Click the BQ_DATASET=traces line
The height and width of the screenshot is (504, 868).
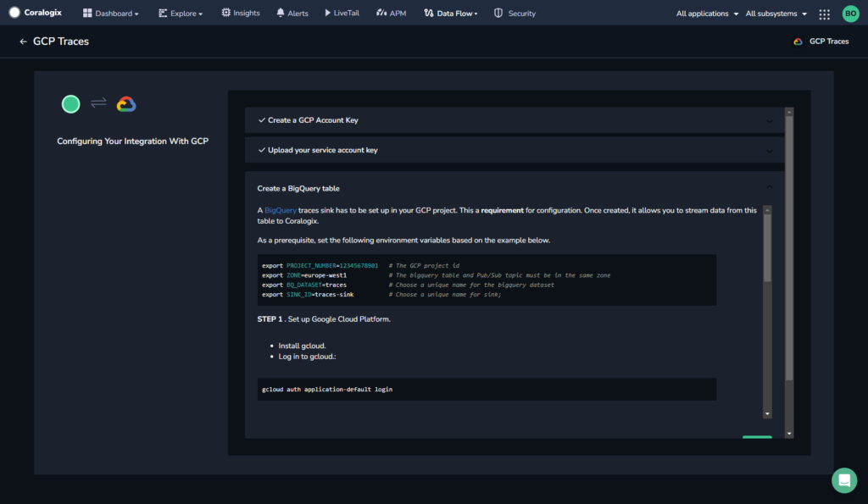(304, 285)
